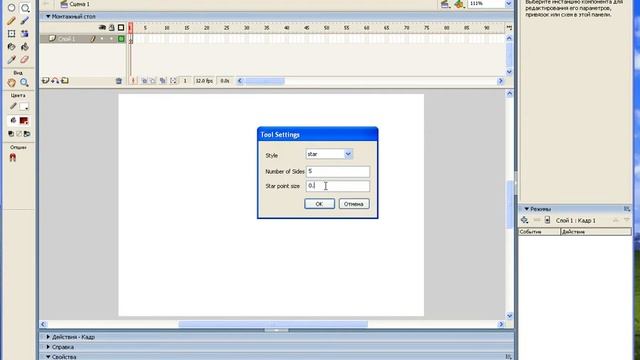
Task: Select the Ink Bottle tool
Action: pyautogui.click(x=11, y=47)
